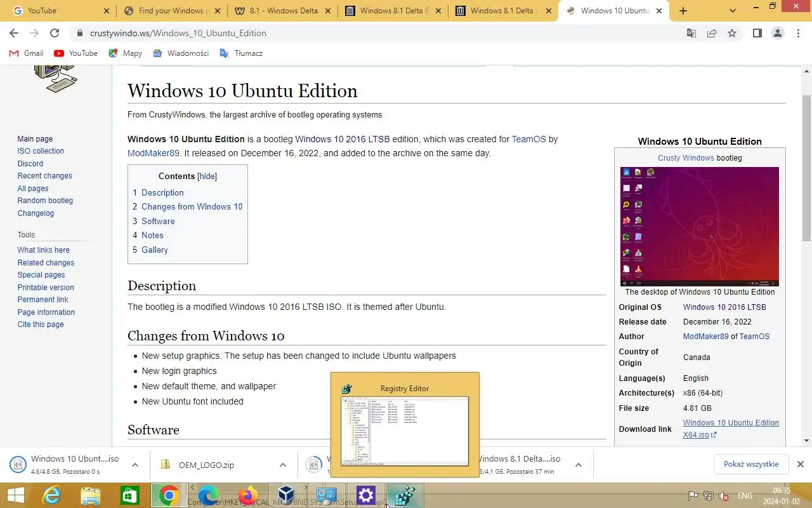Switch to Registry Editor taskbar icon
Viewport: 812px width, 508px height.
click(x=405, y=495)
